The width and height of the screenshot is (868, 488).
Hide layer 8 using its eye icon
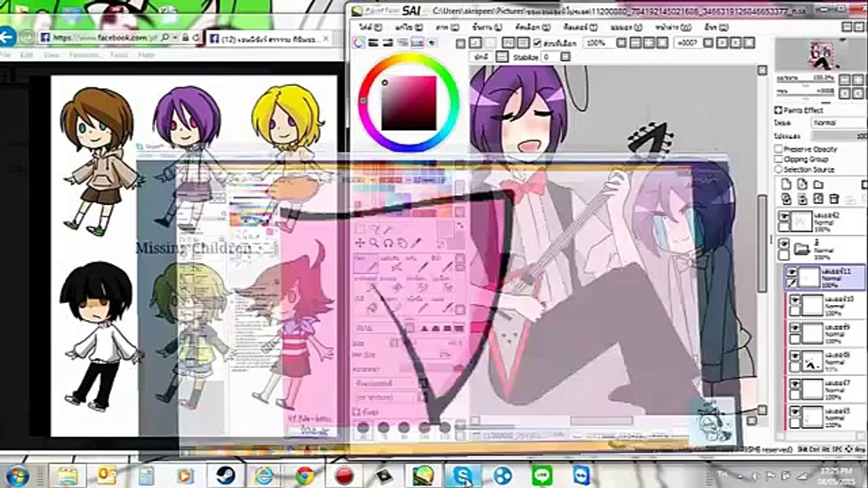pos(795,356)
